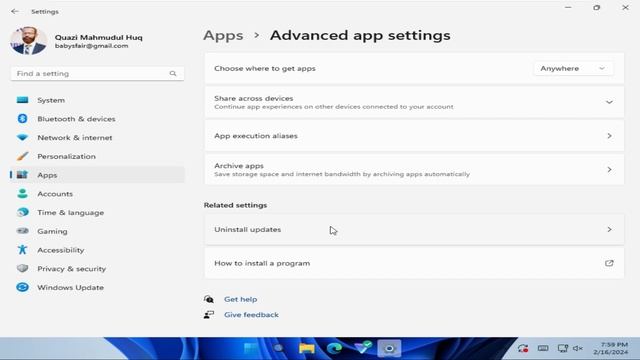
Task: Open the Windows Start button
Action: pos(251,348)
